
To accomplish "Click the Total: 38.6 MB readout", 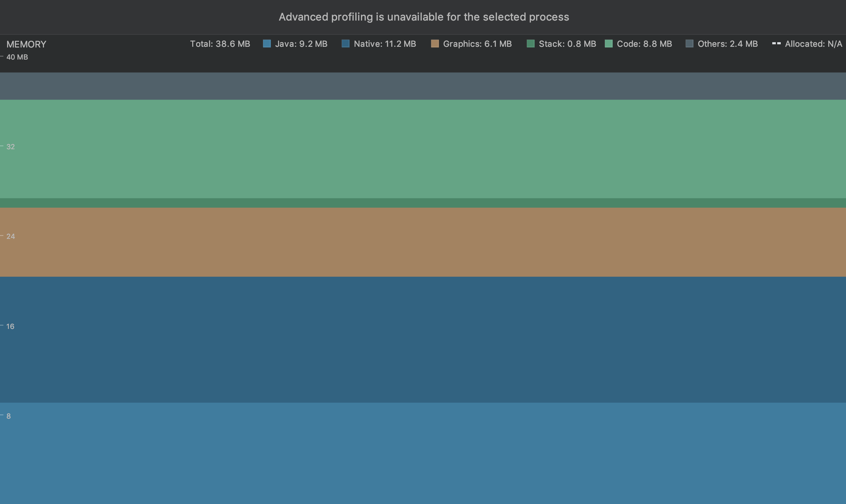I will coord(220,44).
